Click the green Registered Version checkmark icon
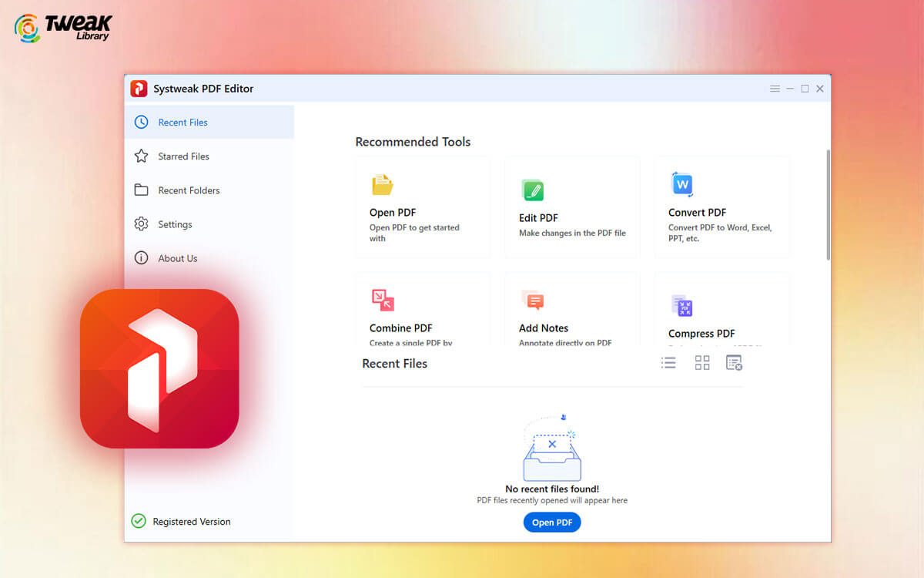Image resolution: width=924 pixels, height=578 pixels. (x=139, y=521)
